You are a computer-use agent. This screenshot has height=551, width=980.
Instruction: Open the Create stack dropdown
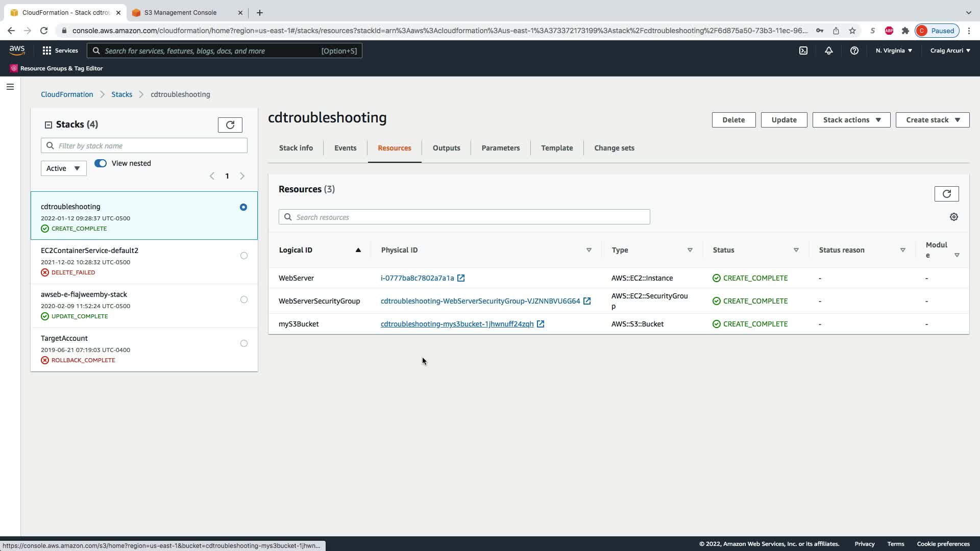click(x=932, y=120)
